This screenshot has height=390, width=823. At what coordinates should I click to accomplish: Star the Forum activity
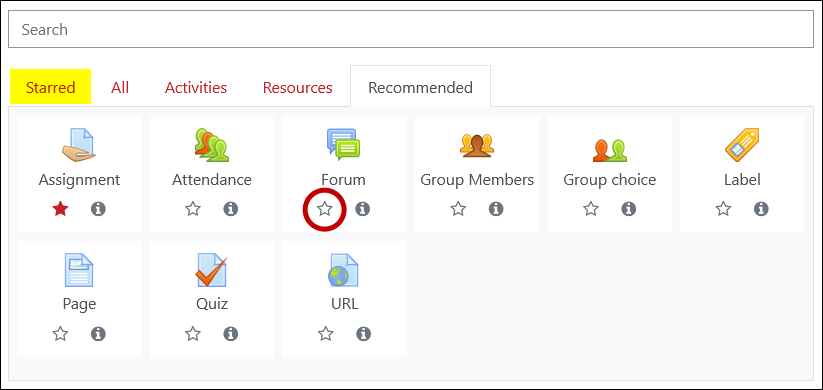325,209
